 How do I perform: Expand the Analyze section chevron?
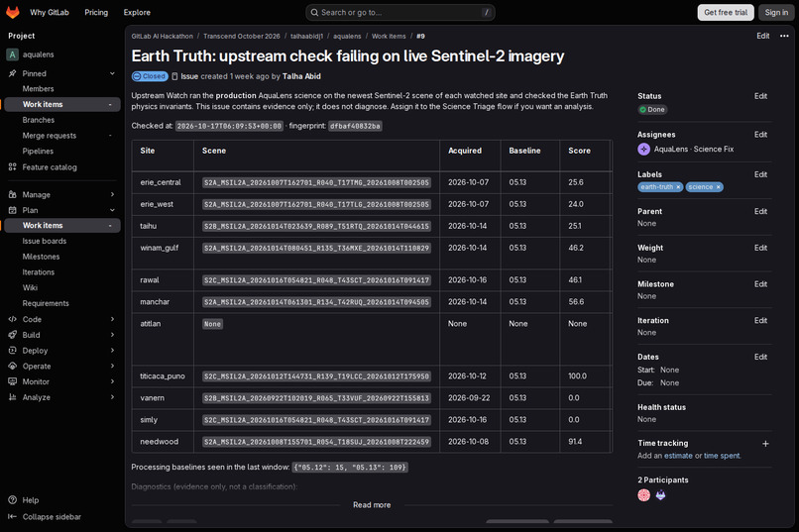(x=112, y=397)
